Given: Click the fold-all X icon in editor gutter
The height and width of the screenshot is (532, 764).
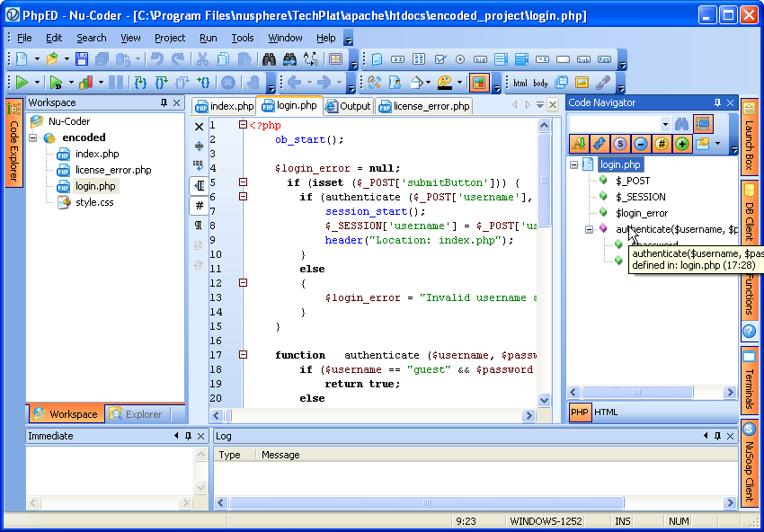Looking at the screenshot, I should (x=199, y=127).
